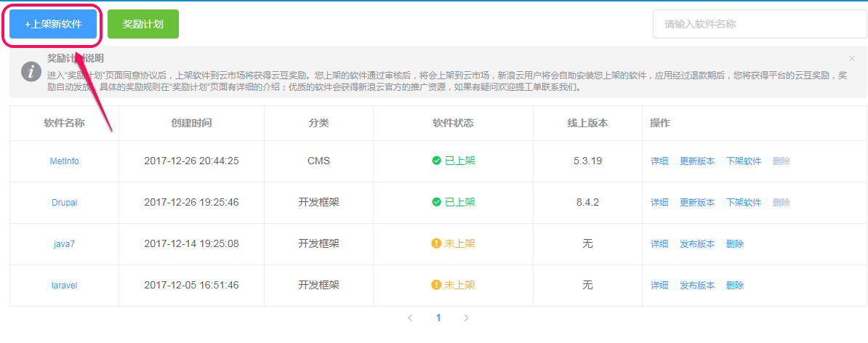Click 未上架 status text in java7 row
868x343 pixels.
coord(460,244)
